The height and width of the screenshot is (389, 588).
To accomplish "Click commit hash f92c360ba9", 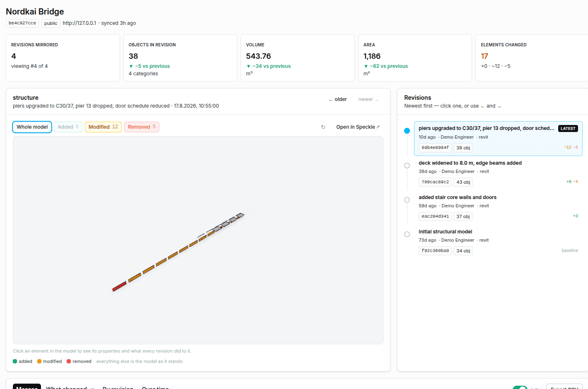I will (x=435, y=251).
